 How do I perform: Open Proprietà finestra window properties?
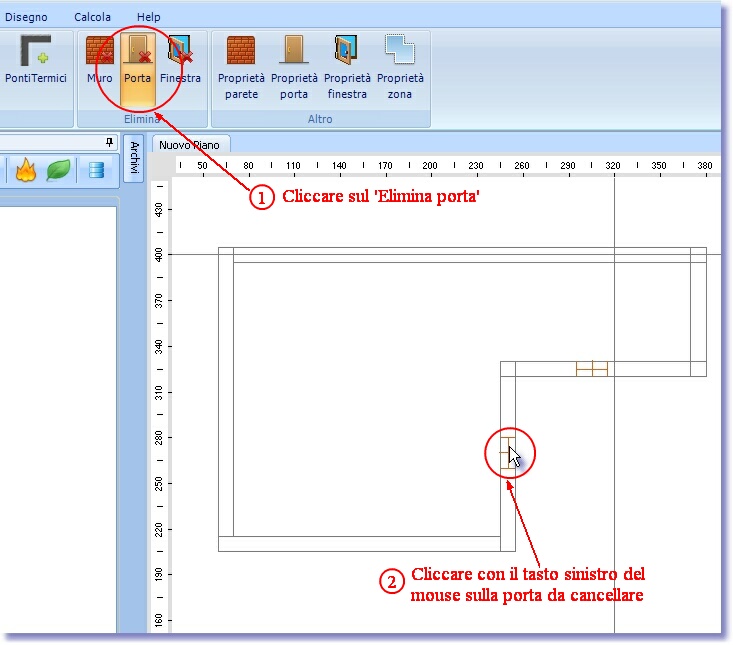pyautogui.click(x=347, y=68)
